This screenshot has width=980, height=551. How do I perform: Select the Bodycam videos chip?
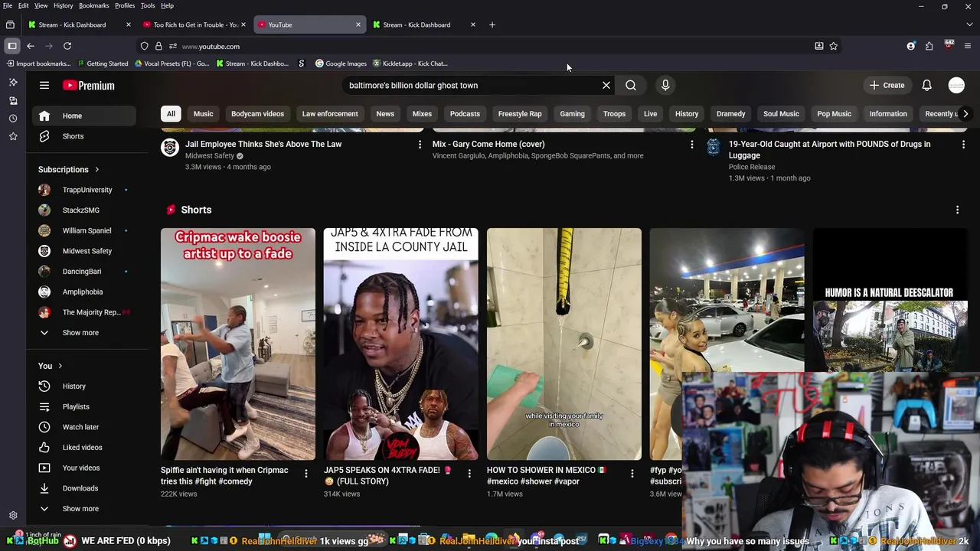click(x=257, y=114)
